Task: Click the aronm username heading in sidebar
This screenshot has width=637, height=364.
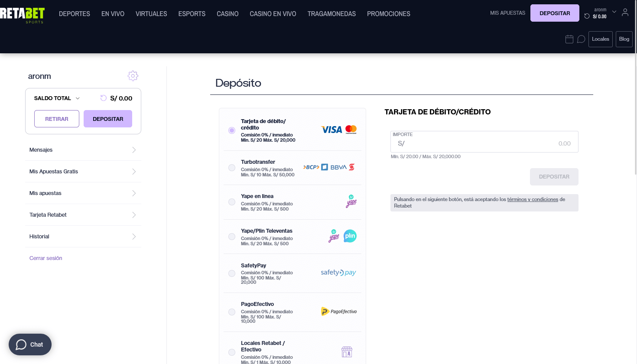Action: (39, 76)
